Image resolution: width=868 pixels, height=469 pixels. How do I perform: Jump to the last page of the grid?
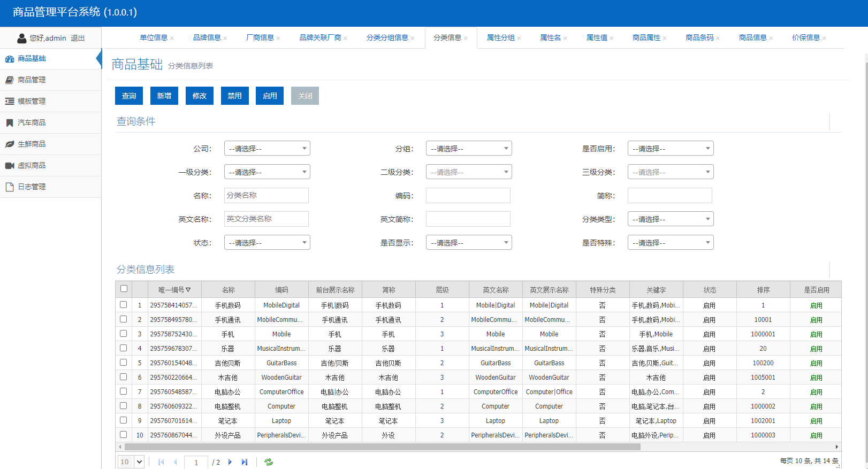tap(245, 462)
